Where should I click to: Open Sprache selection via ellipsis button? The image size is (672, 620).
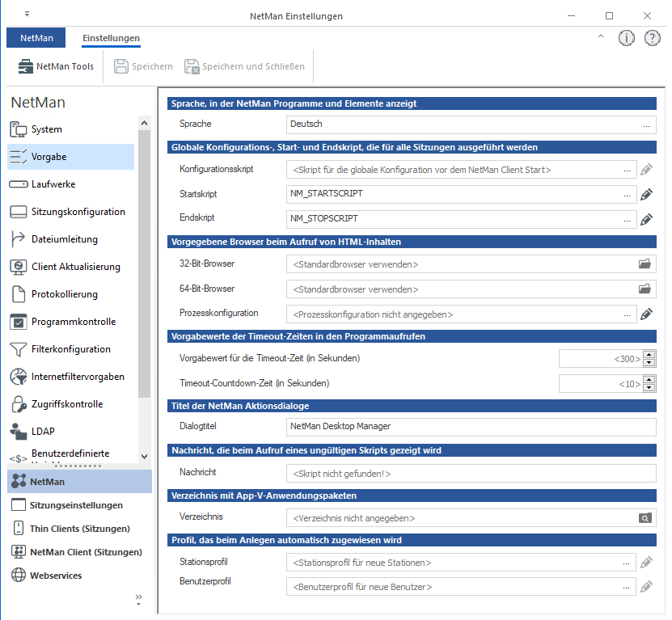coord(646,124)
